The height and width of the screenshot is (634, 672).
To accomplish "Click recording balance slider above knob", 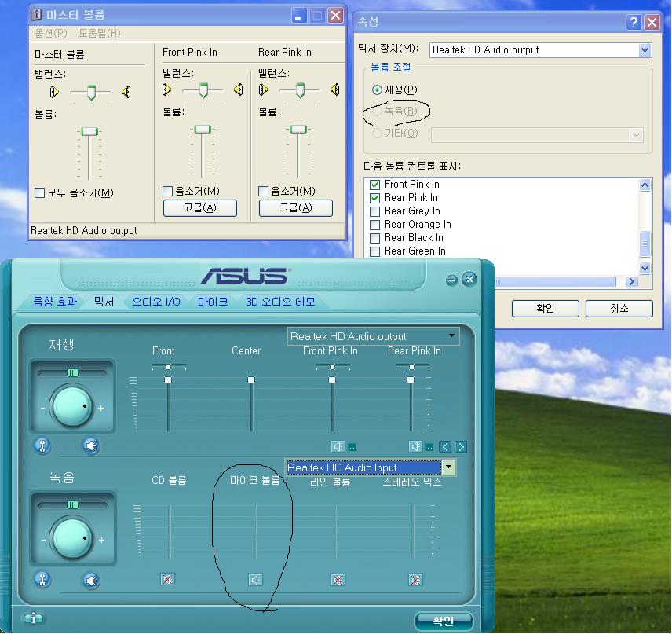I will pyautogui.click(x=72, y=504).
